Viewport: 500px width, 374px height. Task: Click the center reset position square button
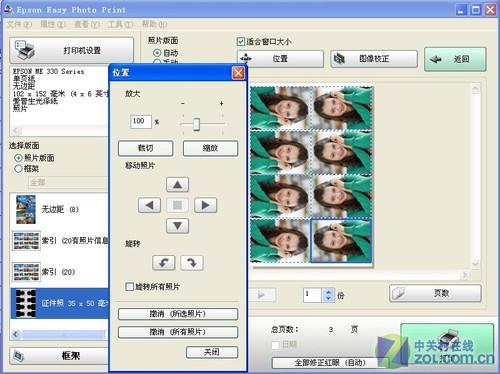(x=177, y=205)
